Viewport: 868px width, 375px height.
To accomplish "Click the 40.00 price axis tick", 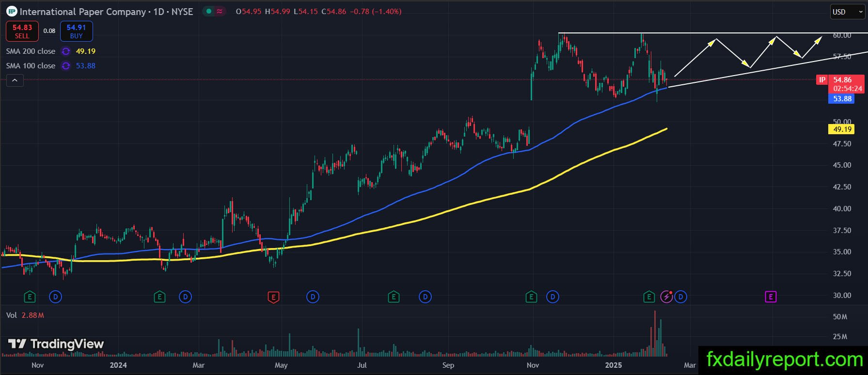I will point(842,209).
